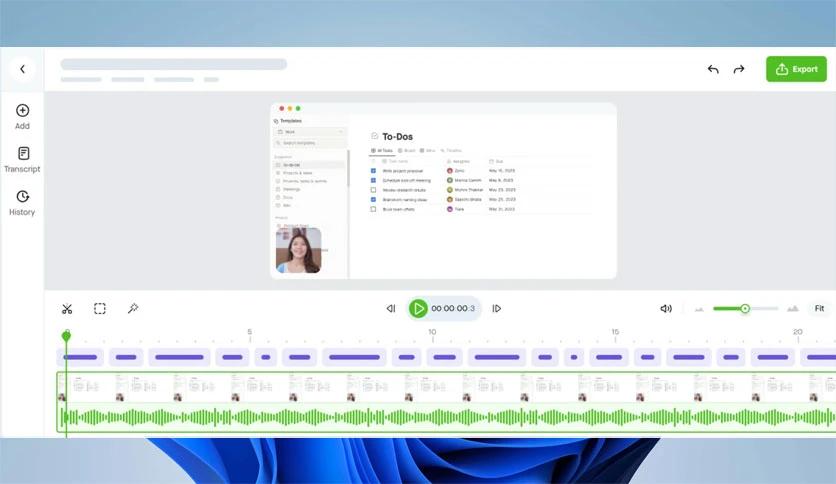Click the Fit zoom button
This screenshot has height=484, width=836.
tap(819, 309)
